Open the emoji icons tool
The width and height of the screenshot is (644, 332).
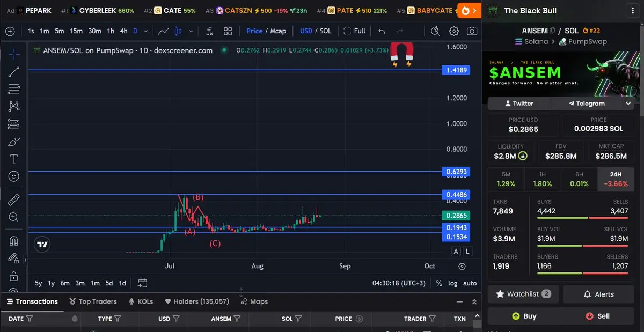14,176
